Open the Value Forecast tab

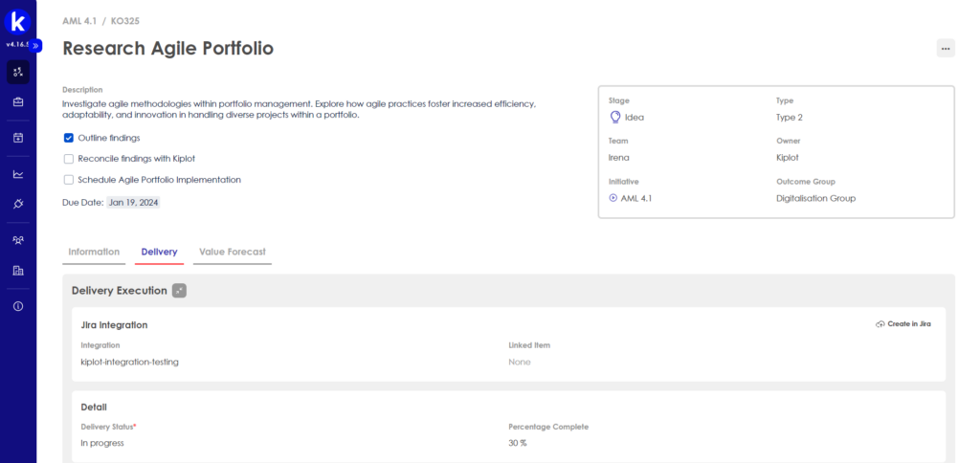pos(233,252)
